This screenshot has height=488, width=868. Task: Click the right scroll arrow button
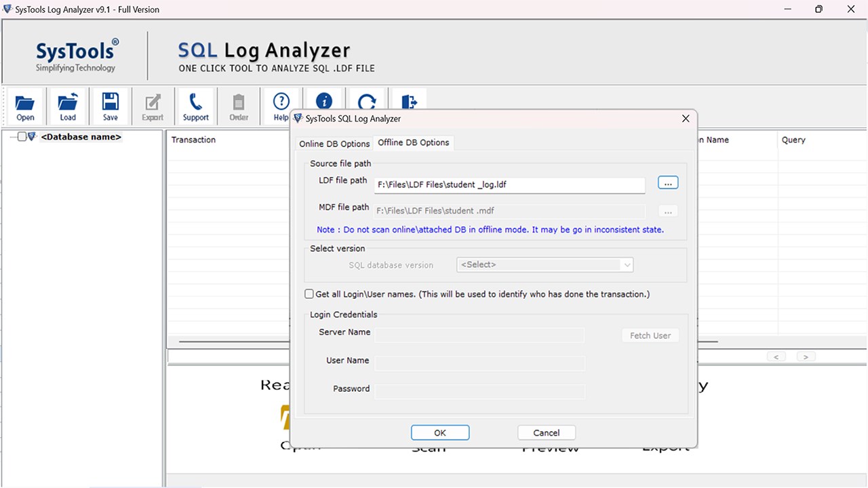806,357
